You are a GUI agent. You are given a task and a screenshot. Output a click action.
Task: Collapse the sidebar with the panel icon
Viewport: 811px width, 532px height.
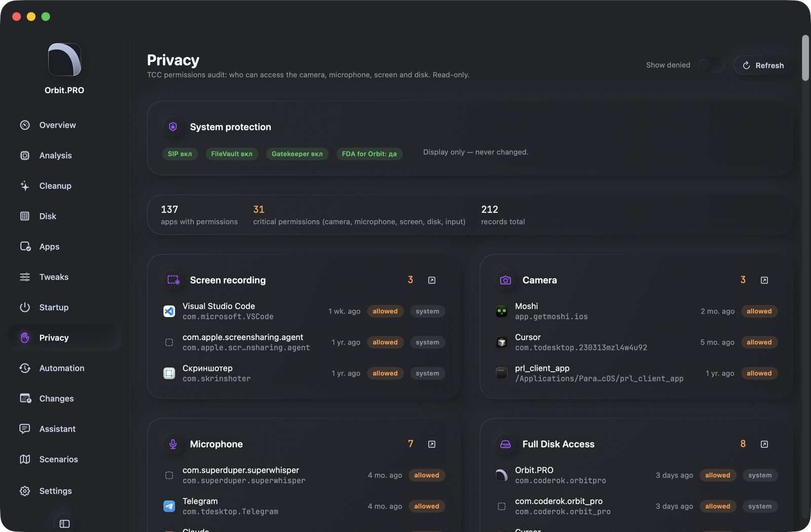(64, 523)
